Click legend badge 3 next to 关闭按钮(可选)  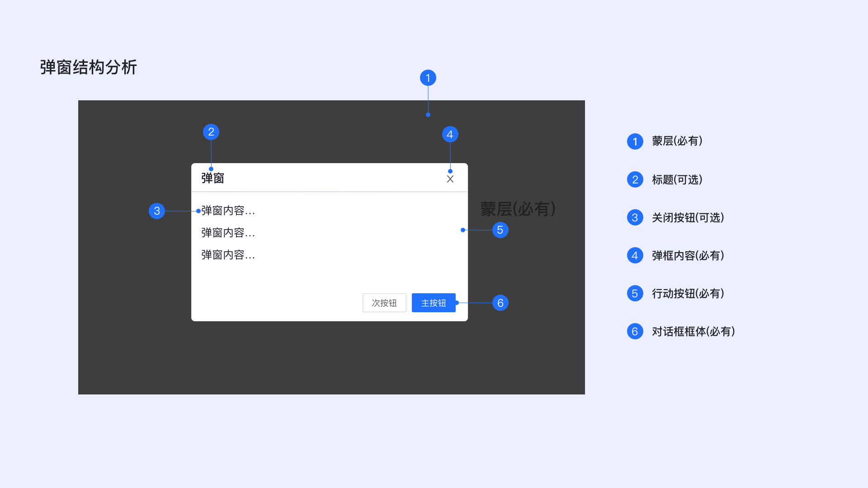point(635,217)
